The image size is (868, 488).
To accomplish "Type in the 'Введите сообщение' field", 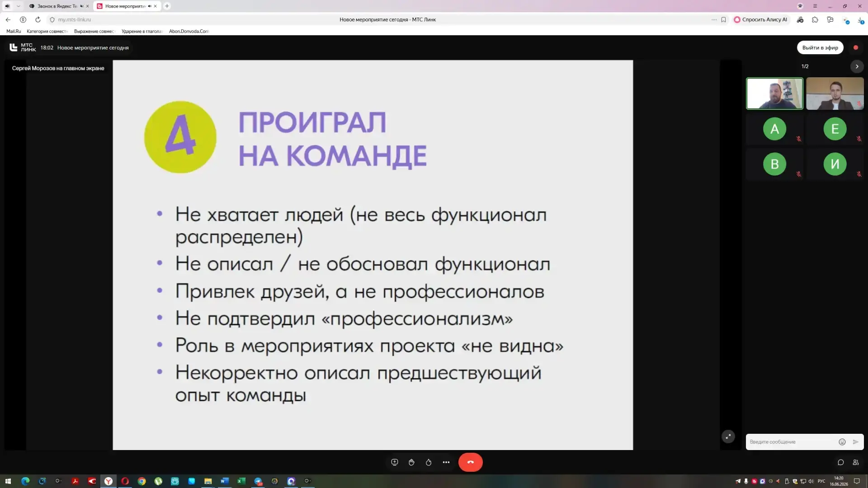I will [x=791, y=442].
